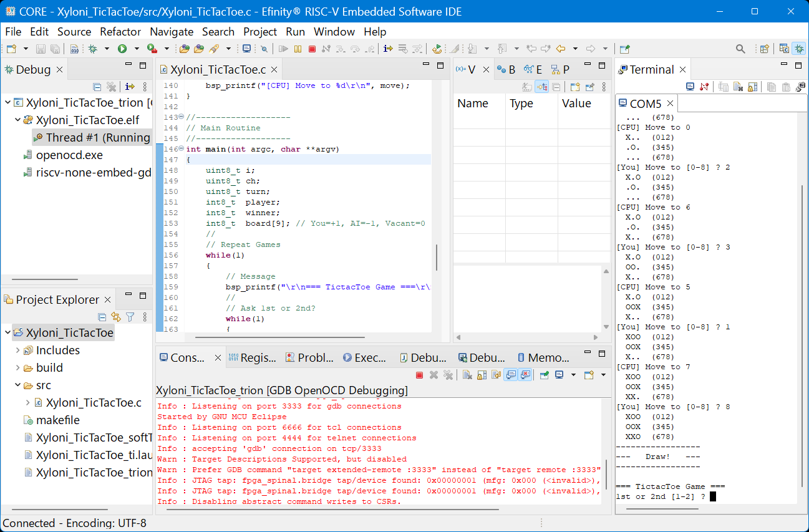809x532 pixels.
Task: Toggle Scroll Lock in the Console toolbar
Action: (x=482, y=375)
